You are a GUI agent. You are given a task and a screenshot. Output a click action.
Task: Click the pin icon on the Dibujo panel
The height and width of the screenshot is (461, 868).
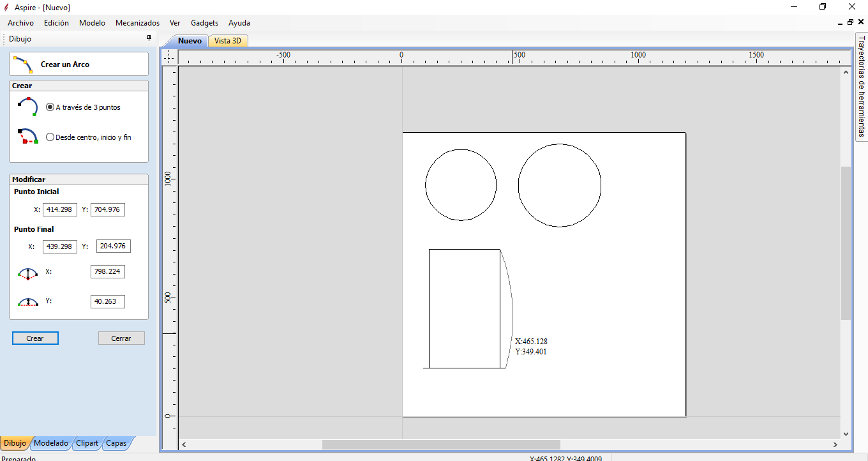(x=149, y=38)
